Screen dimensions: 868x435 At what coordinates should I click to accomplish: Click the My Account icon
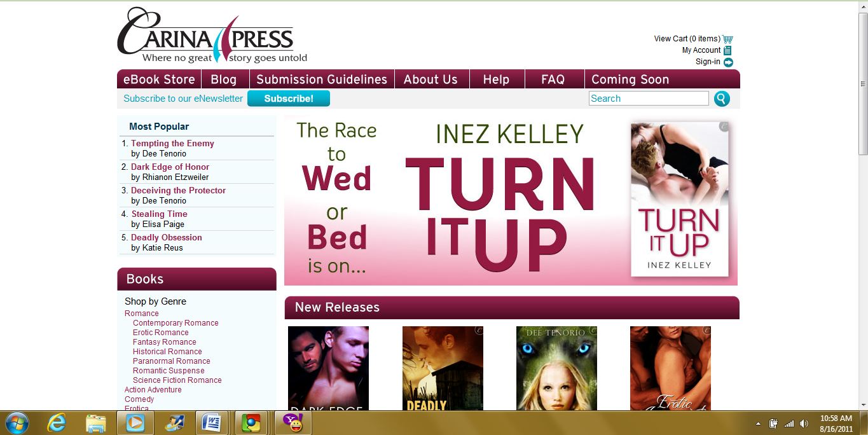[x=727, y=50]
